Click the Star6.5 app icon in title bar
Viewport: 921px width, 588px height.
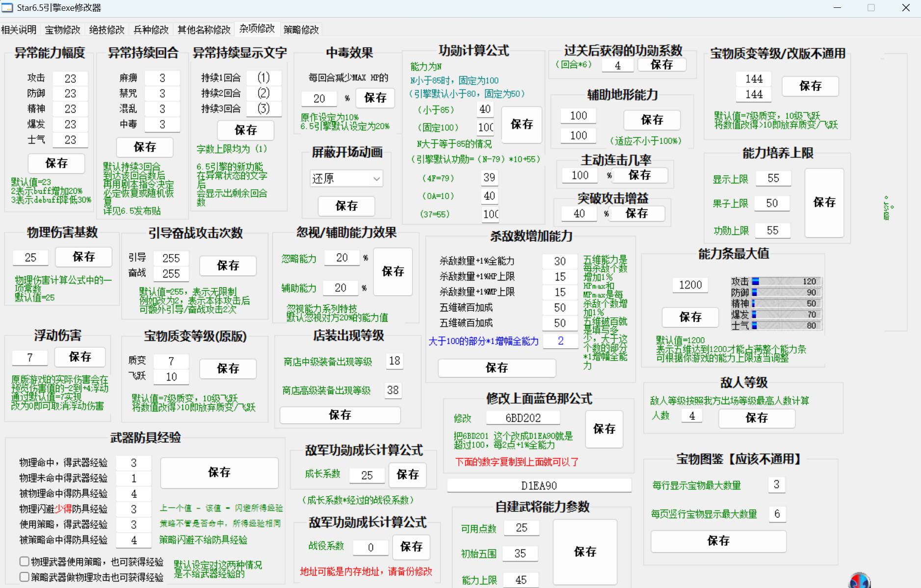[7, 8]
